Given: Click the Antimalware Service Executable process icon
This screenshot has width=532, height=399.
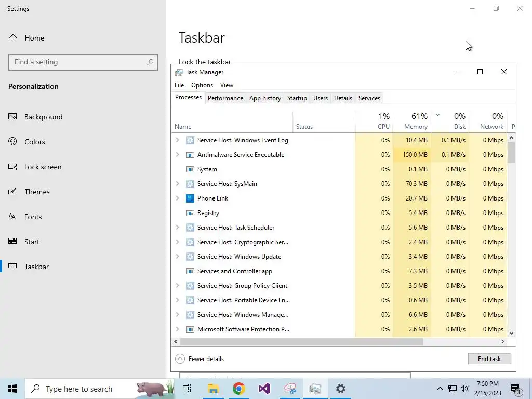Looking at the screenshot, I should point(190,155).
